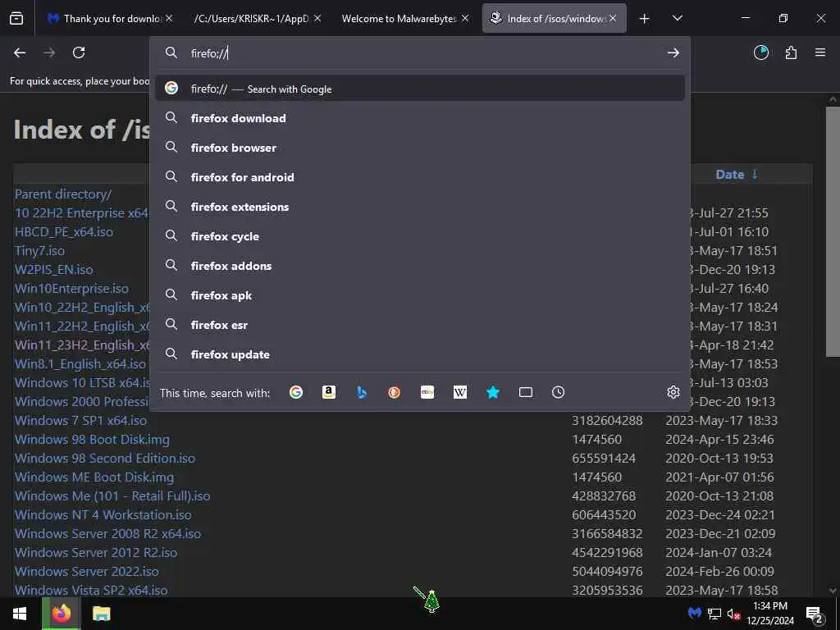Open Windows Start menu
840x630 pixels.
tap(20, 614)
